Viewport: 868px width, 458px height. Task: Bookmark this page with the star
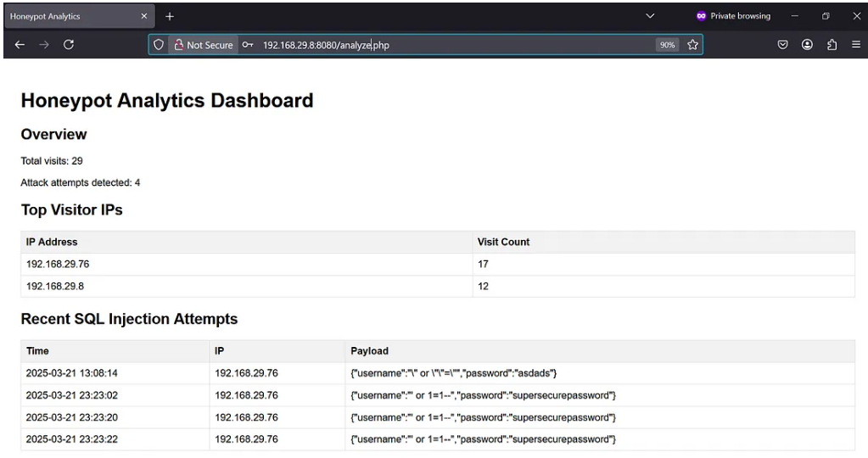click(692, 45)
